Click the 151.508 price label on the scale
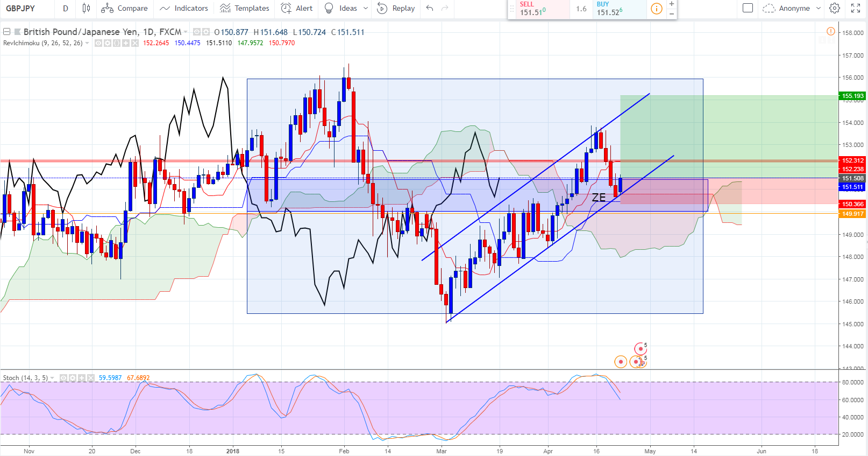Screen dimensions: 868x456 [852, 178]
